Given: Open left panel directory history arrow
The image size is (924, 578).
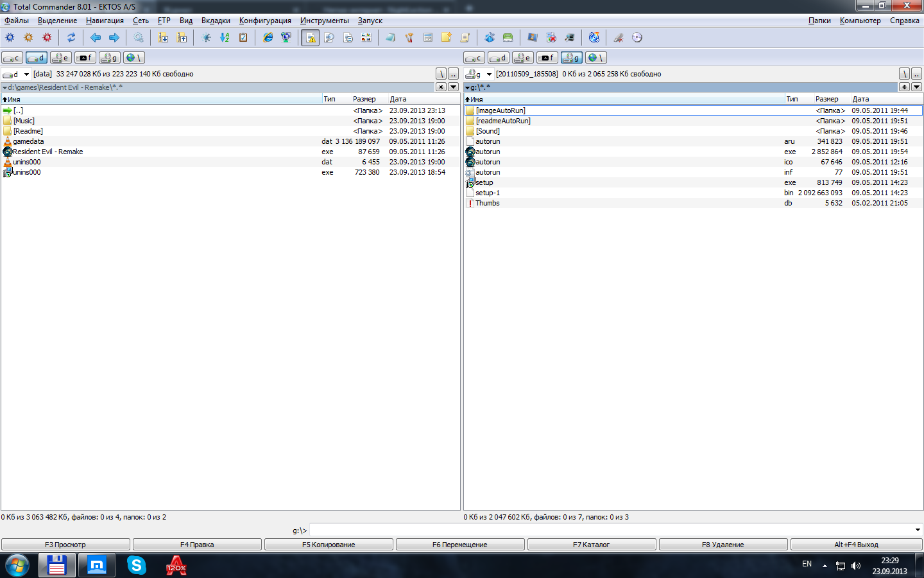Looking at the screenshot, I should click(x=453, y=87).
